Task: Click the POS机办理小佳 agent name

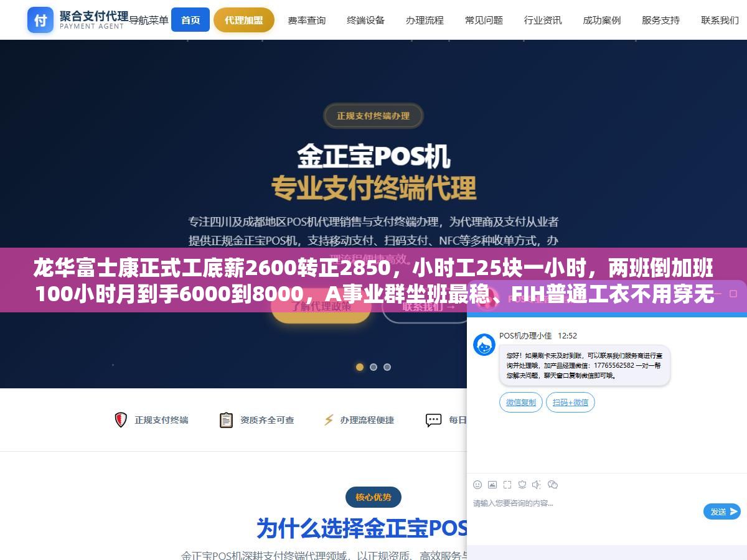Action: pyautogui.click(x=525, y=335)
